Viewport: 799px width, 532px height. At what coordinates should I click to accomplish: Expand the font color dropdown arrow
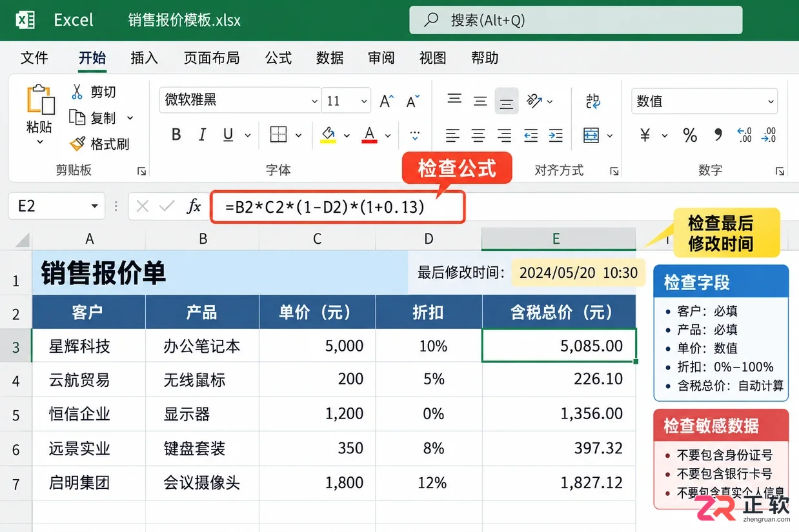click(x=388, y=135)
